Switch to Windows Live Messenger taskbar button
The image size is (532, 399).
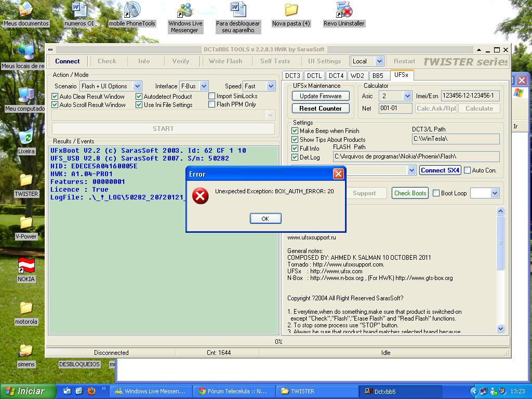151,391
